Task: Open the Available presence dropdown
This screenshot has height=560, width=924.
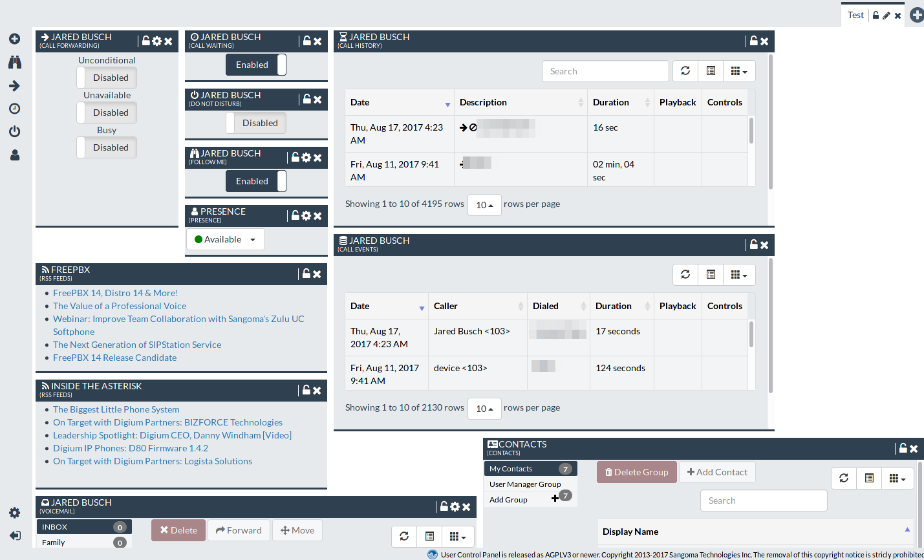Action: point(225,239)
